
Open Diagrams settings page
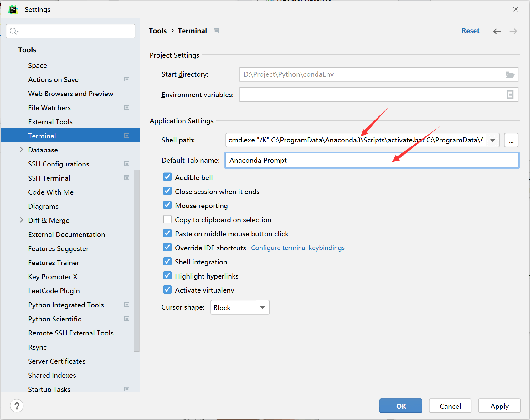pyautogui.click(x=43, y=206)
